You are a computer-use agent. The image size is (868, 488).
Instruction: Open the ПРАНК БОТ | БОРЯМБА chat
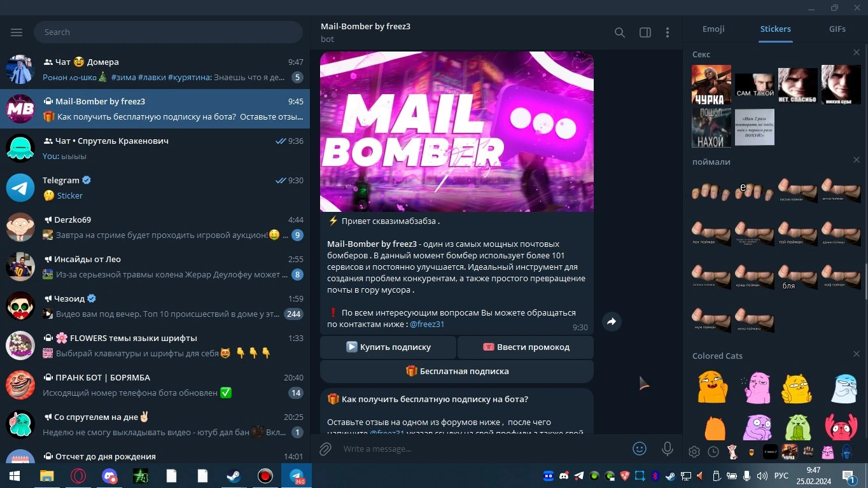click(x=155, y=385)
